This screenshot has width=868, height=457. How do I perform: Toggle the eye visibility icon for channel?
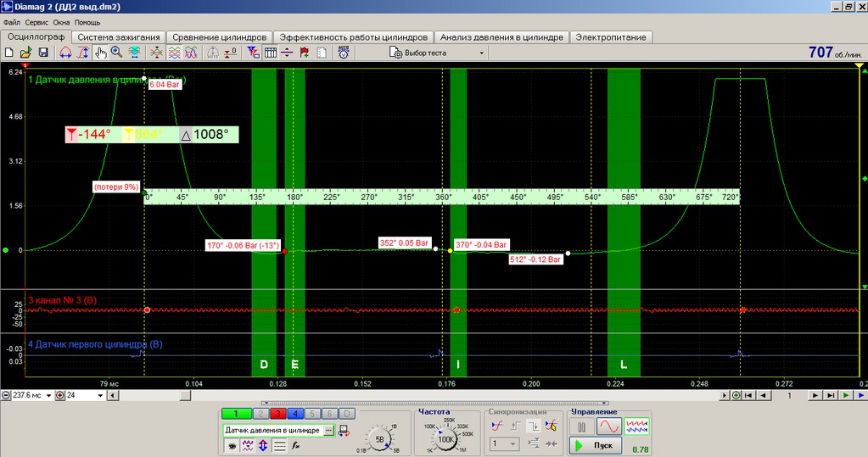(232, 445)
